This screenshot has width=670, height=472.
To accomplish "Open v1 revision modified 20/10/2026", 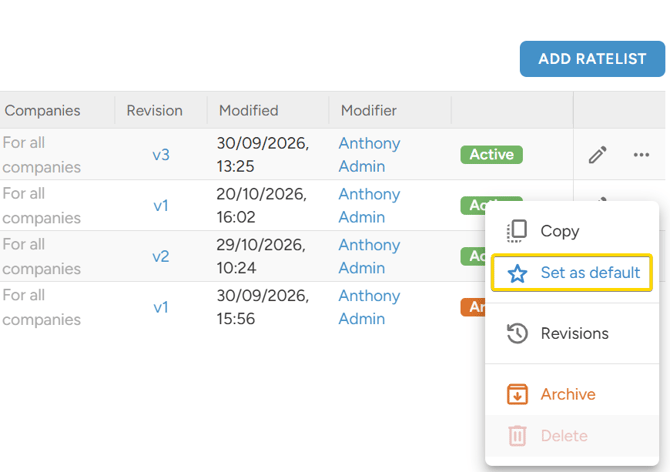I will (x=161, y=205).
